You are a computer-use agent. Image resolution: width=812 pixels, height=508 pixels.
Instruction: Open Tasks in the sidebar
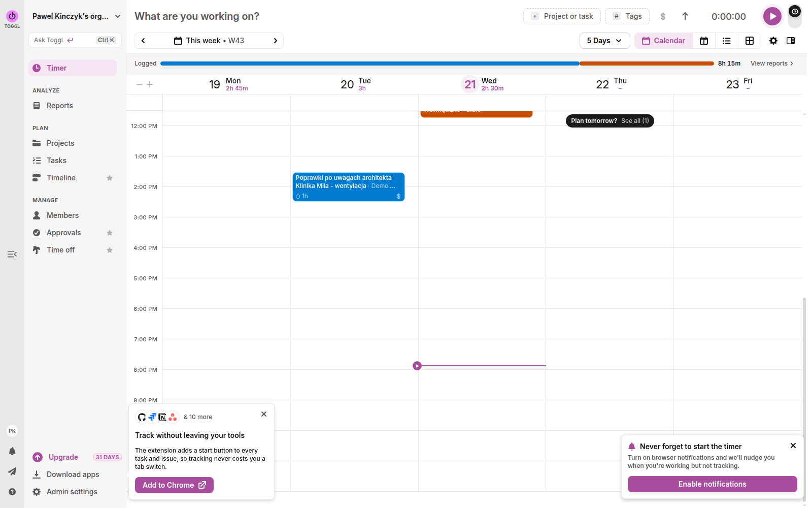coord(73,161)
